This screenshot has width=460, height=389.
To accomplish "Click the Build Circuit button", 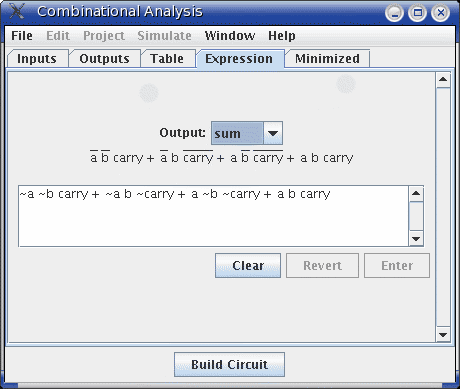I will point(229,365).
